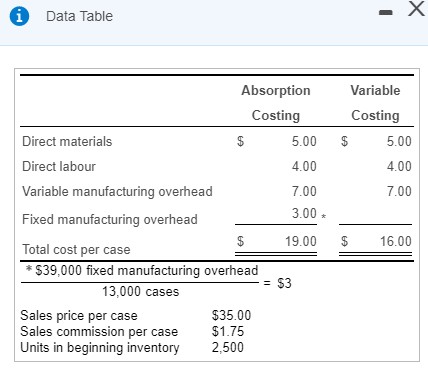Click the absorption total 19.00
Image resolution: width=428 pixels, height=371 pixels.
[x=301, y=241]
